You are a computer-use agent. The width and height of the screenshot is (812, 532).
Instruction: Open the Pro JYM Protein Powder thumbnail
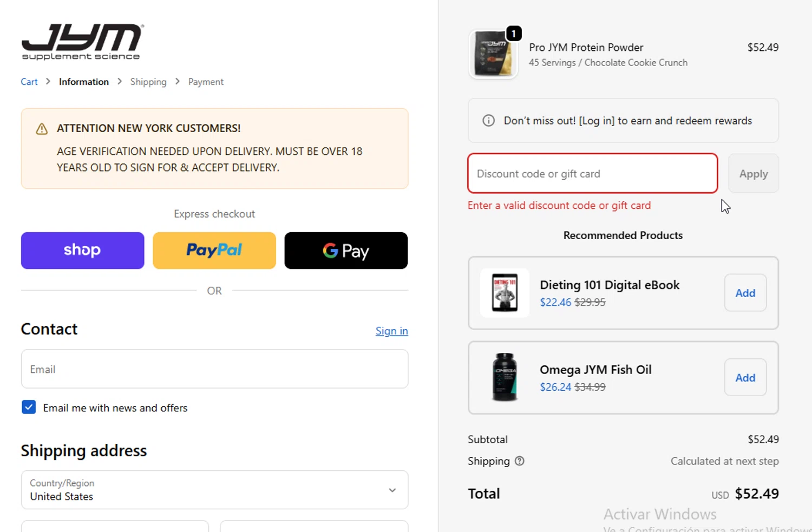click(493, 54)
